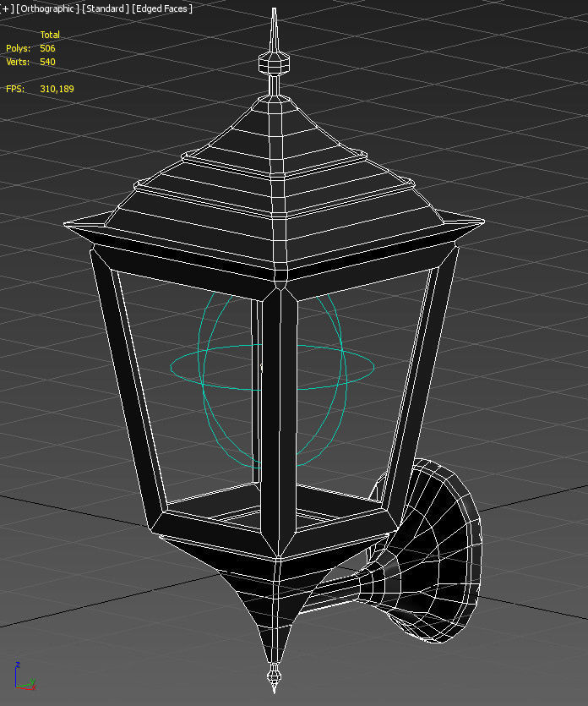Open the Edged Faces display menu
This screenshot has height=706, width=588.
coord(162,8)
